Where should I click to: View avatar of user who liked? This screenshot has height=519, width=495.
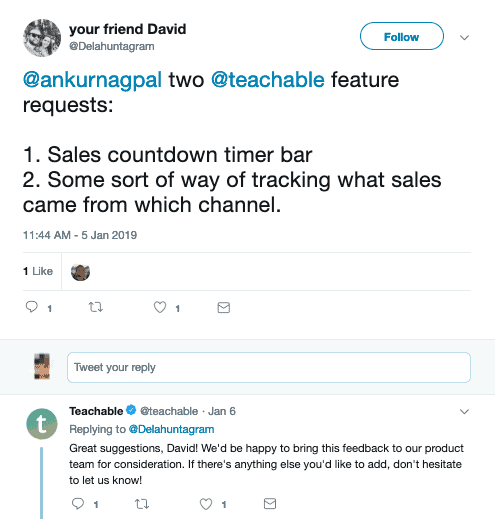(80, 272)
